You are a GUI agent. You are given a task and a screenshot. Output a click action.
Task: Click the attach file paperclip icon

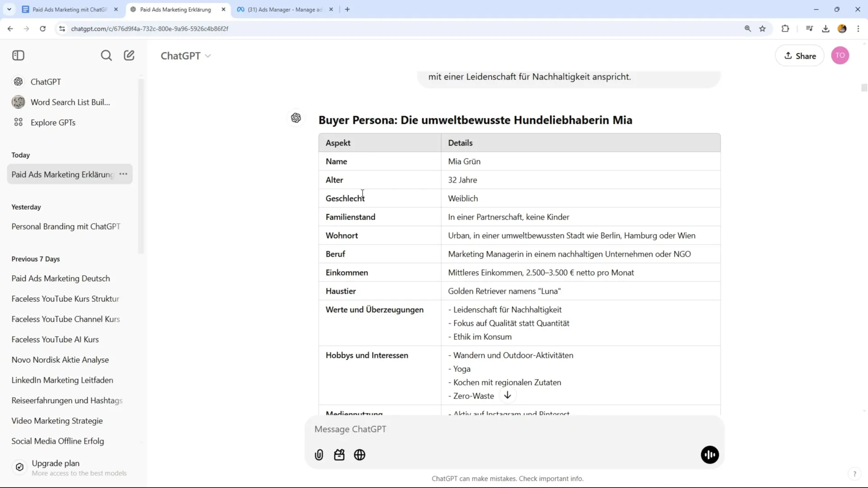click(319, 455)
